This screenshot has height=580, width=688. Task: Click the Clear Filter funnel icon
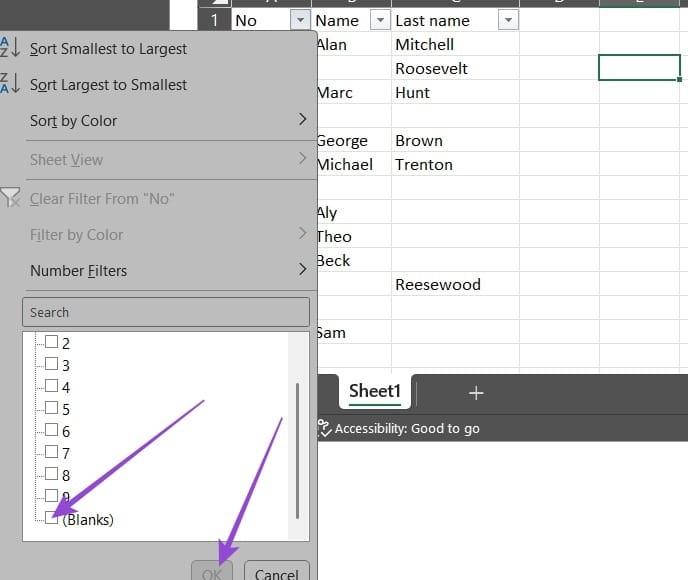click(10, 197)
